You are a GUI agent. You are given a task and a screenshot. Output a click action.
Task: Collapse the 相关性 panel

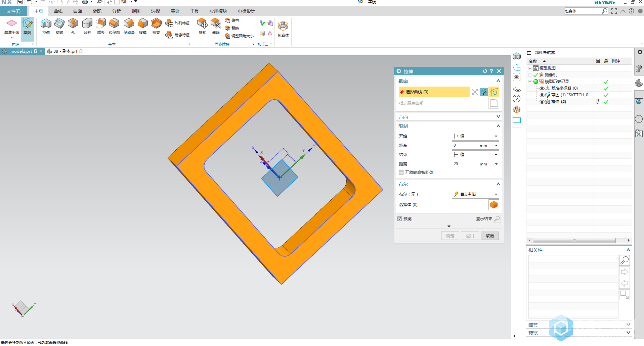[628, 250]
